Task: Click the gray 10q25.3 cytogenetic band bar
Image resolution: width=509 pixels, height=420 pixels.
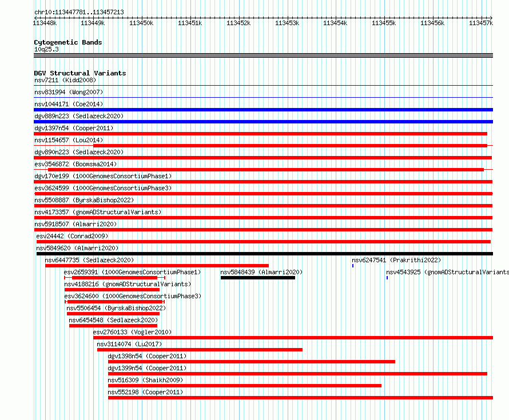Action: tap(263, 55)
